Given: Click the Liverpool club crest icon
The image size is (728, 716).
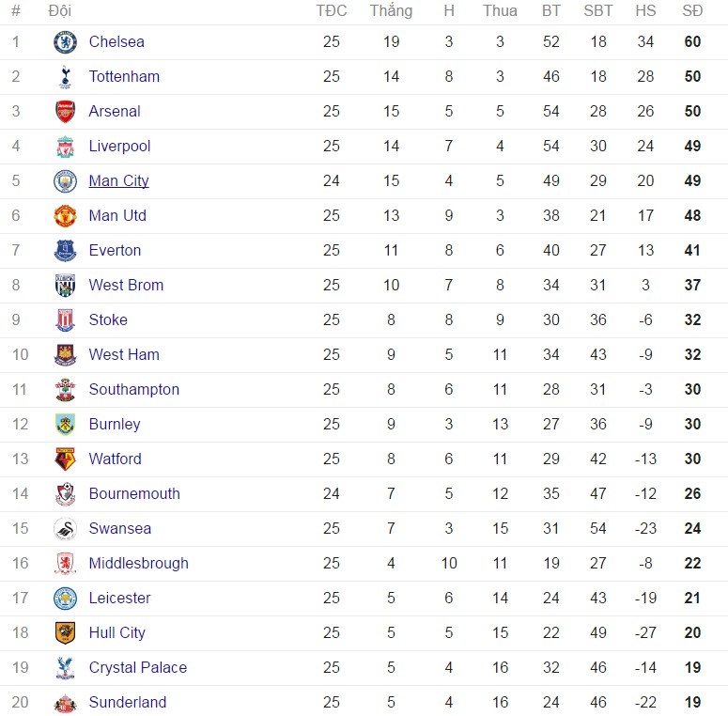Looking at the screenshot, I should tap(65, 147).
